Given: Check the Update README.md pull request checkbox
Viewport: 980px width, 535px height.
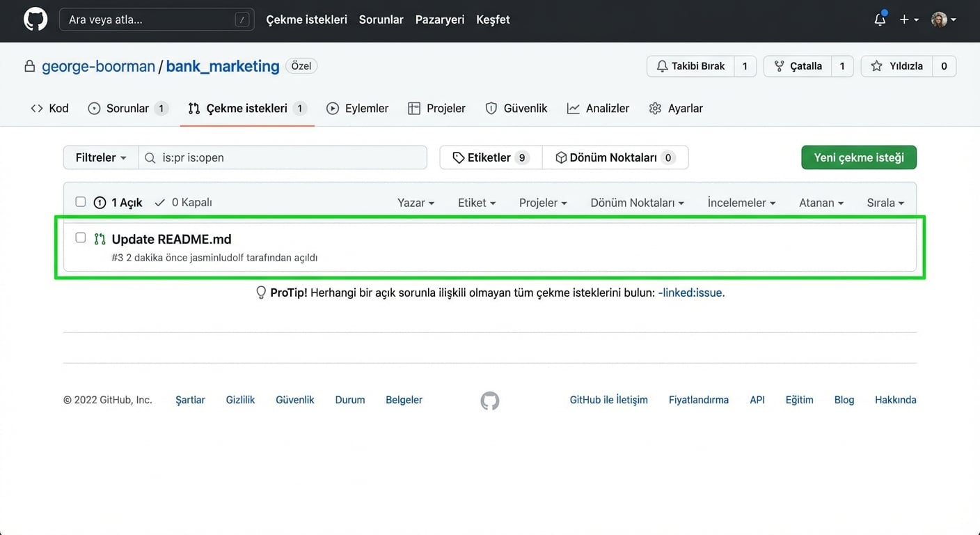Looking at the screenshot, I should [x=81, y=238].
